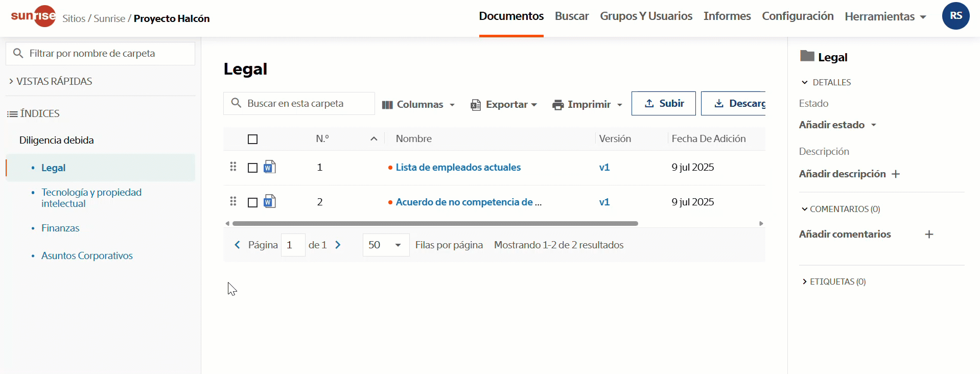Click Sunrise in the breadcrumb

coord(109,18)
